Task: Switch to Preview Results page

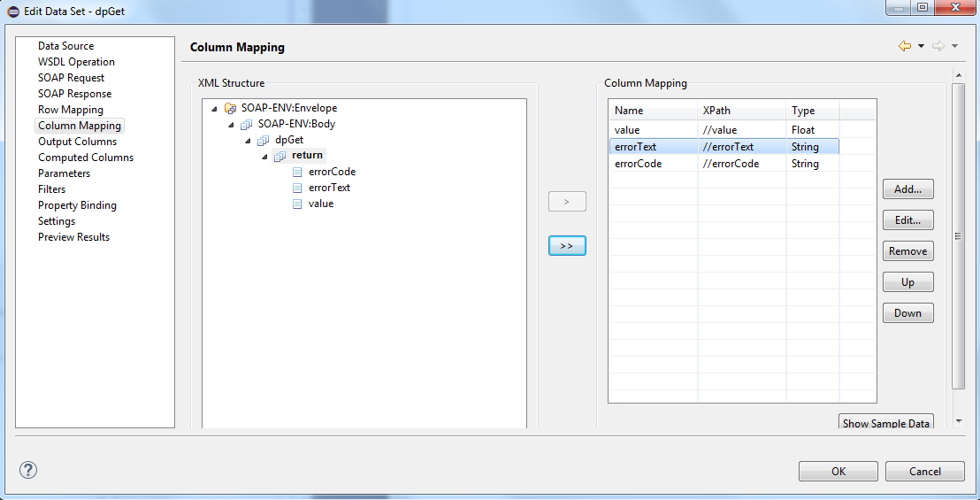Action: pyautogui.click(x=73, y=237)
